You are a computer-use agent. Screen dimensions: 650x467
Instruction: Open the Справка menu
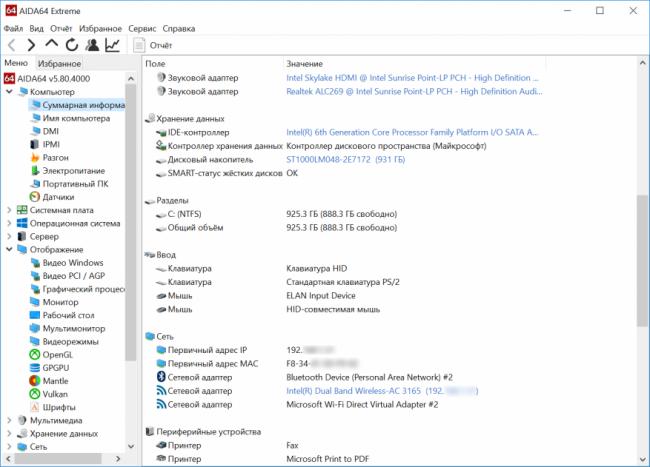pyautogui.click(x=179, y=29)
